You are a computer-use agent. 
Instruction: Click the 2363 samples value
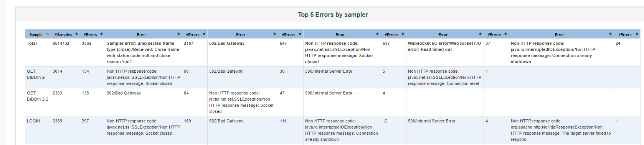pos(58,93)
